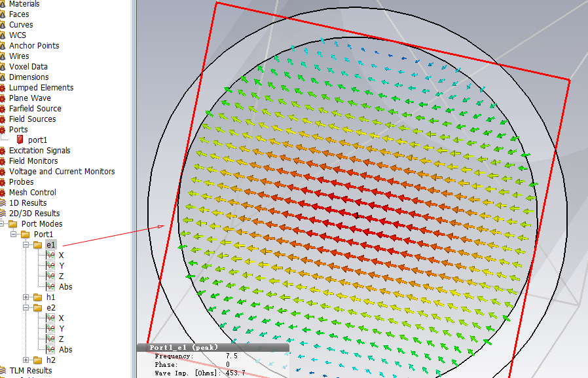
Task: Click the Lumped Elements icon
Action: [x=2, y=88]
